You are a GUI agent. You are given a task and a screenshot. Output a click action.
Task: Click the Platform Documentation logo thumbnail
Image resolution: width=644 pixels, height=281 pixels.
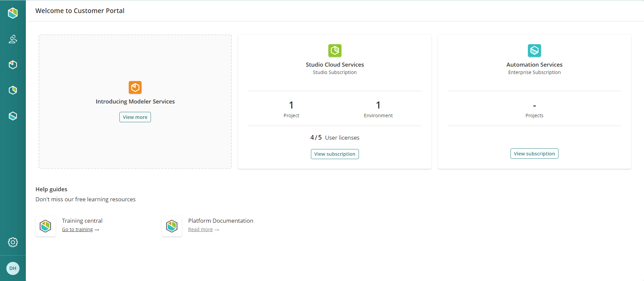click(x=172, y=226)
